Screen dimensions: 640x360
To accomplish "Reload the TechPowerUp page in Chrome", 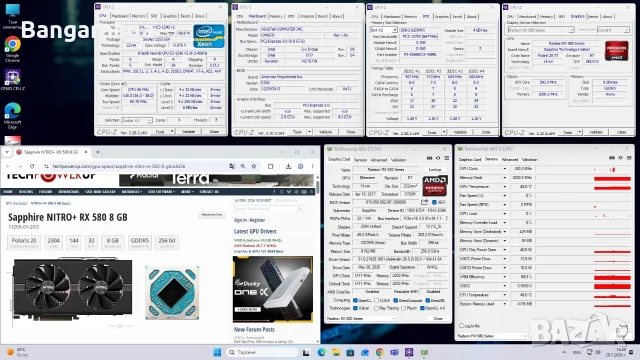I will 32,166.
